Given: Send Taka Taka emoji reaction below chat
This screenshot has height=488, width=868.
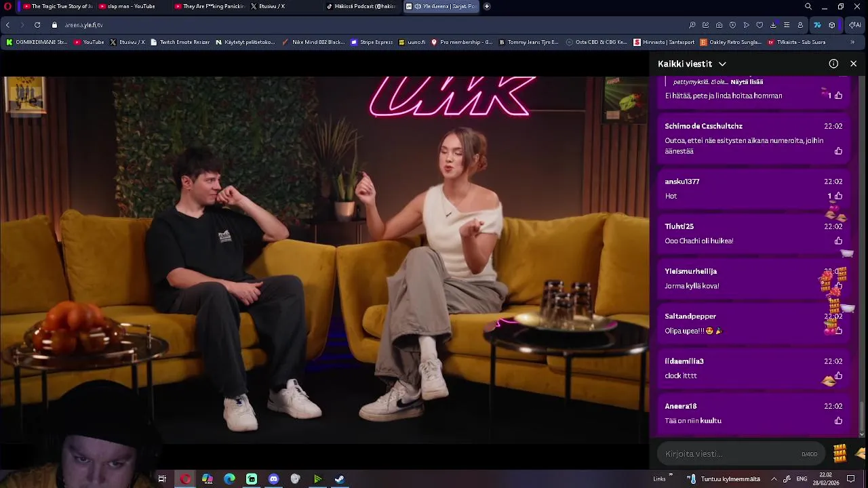Looking at the screenshot, I should (840, 453).
